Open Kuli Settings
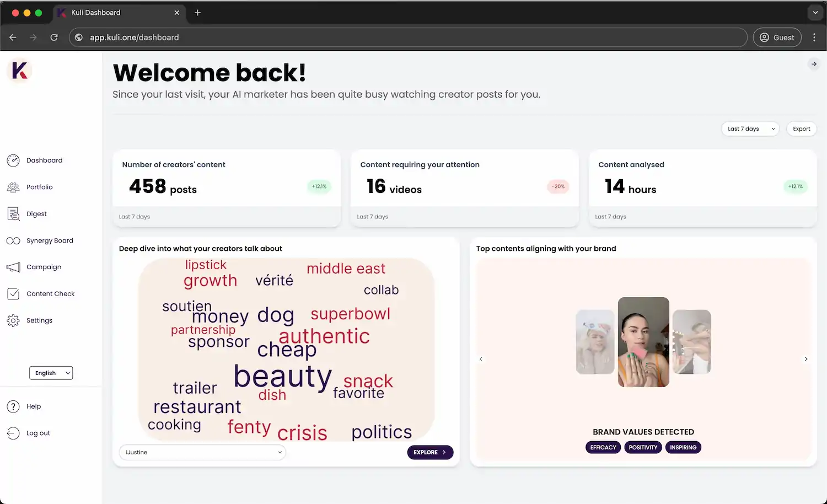 39,320
